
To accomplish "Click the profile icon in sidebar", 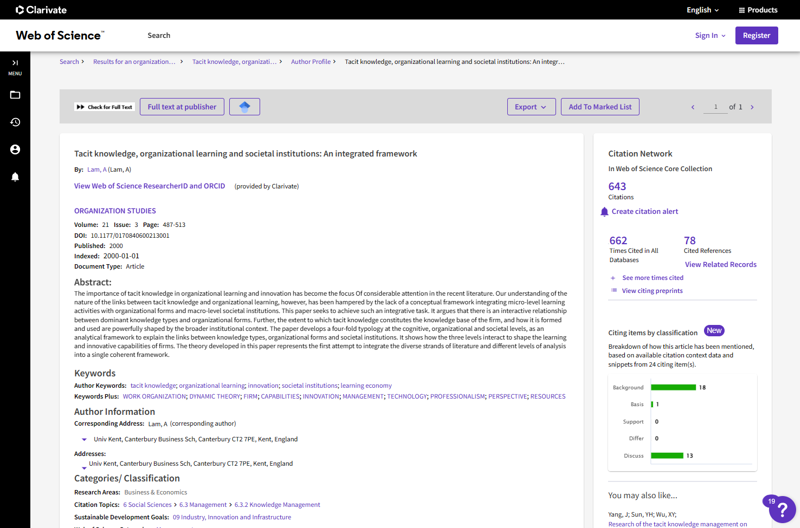I will tap(15, 149).
